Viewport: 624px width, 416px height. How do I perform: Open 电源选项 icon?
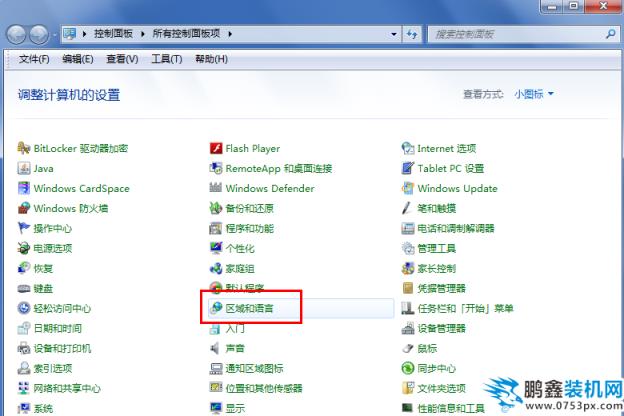tap(24, 248)
